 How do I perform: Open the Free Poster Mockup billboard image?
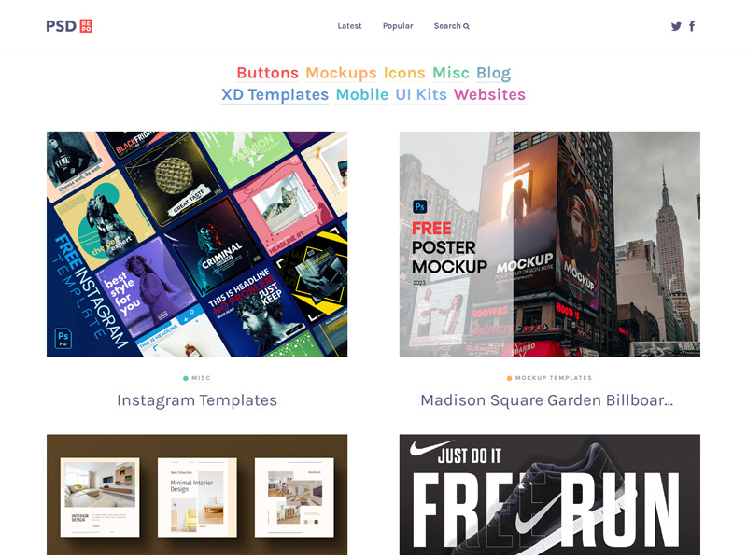tap(550, 245)
